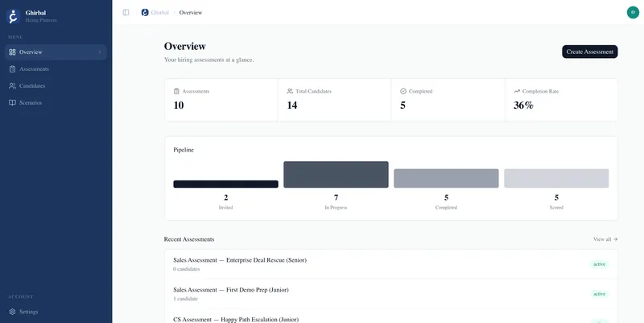Open Assessments from the sidebar menu
644x323 pixels.
tap(34, 69)
